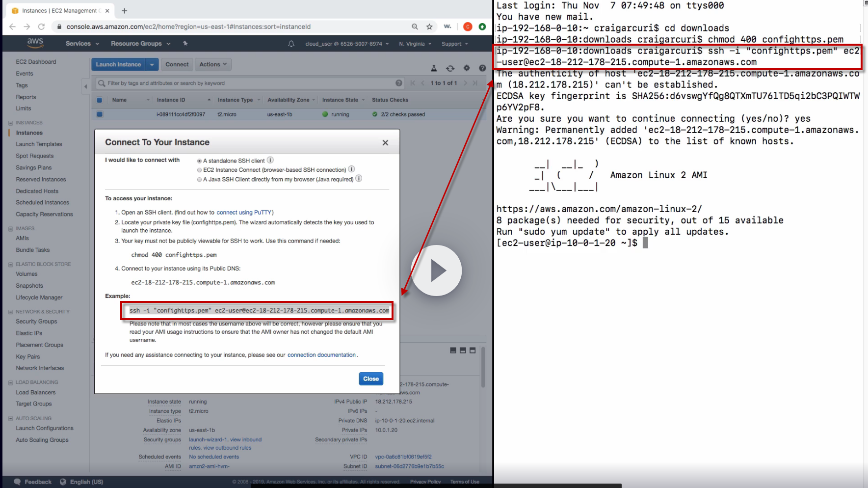Open the vpc-0a6c81bf0619ef5f2 link
The height and width of the screenshot is (488, 868).
coord(403,457)
